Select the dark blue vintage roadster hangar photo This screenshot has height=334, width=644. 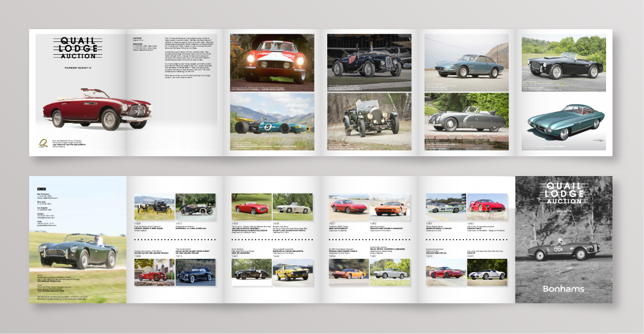pyautogui.click(x=369, y=62)
